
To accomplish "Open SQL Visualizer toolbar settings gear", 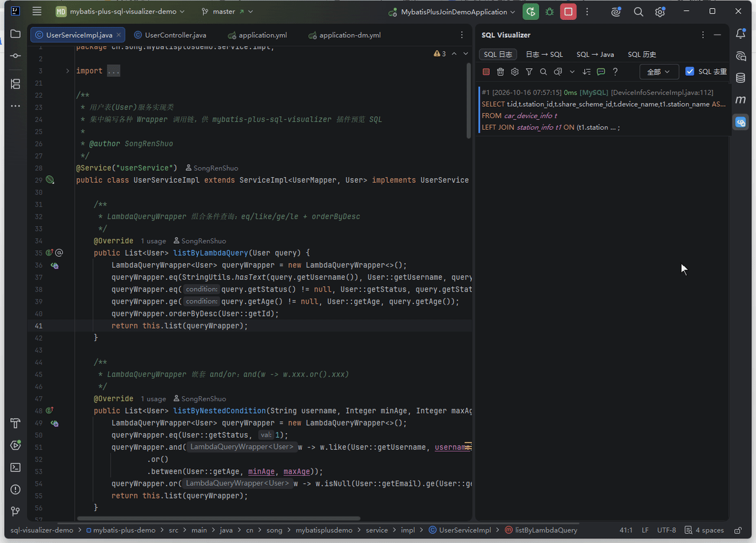I will point(514,71).
